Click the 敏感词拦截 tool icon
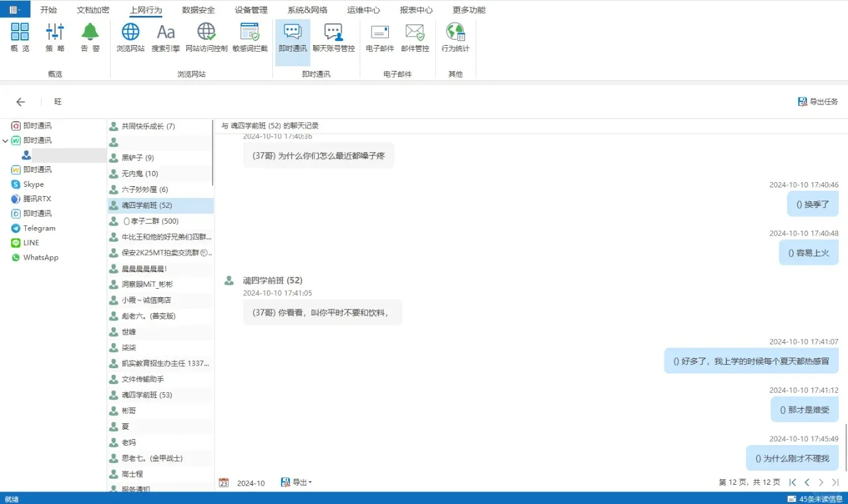 pyautogui.click(x=249, y=38)
